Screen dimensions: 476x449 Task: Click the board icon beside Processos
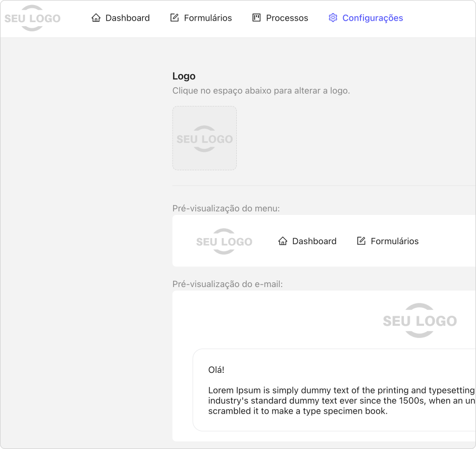coord(256,18)
